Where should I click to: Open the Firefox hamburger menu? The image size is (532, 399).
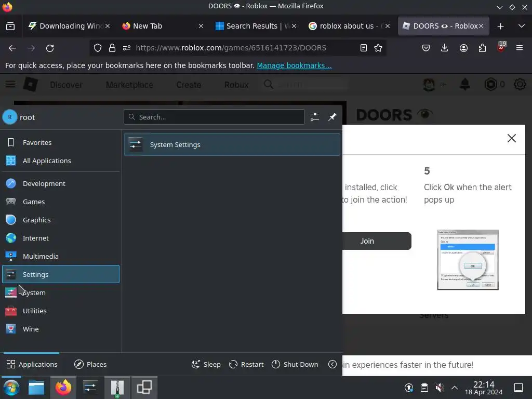pyautogui.click(x=520, y=48)
